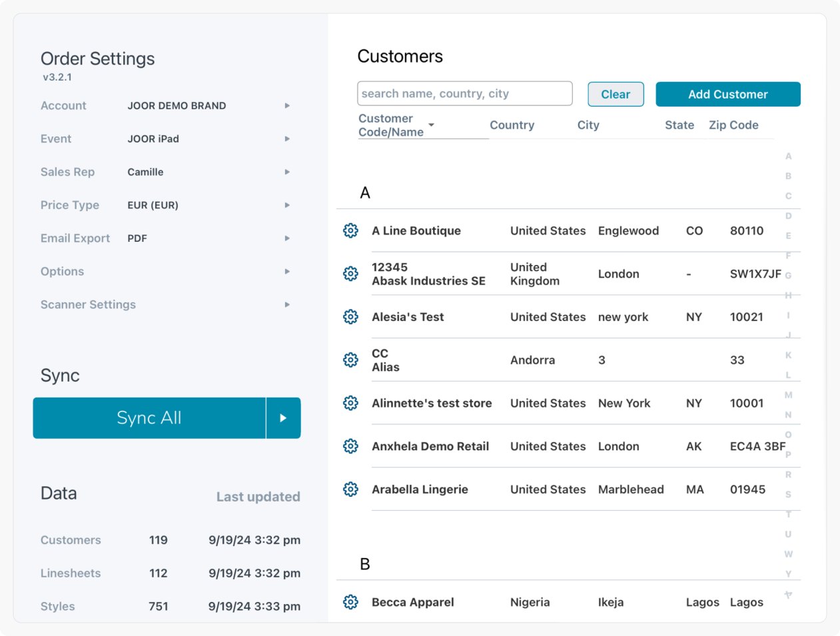The width and height of the screenshot is (840, 636).
Task: Clear the customer search with Clear button
Action: (616, 95)
